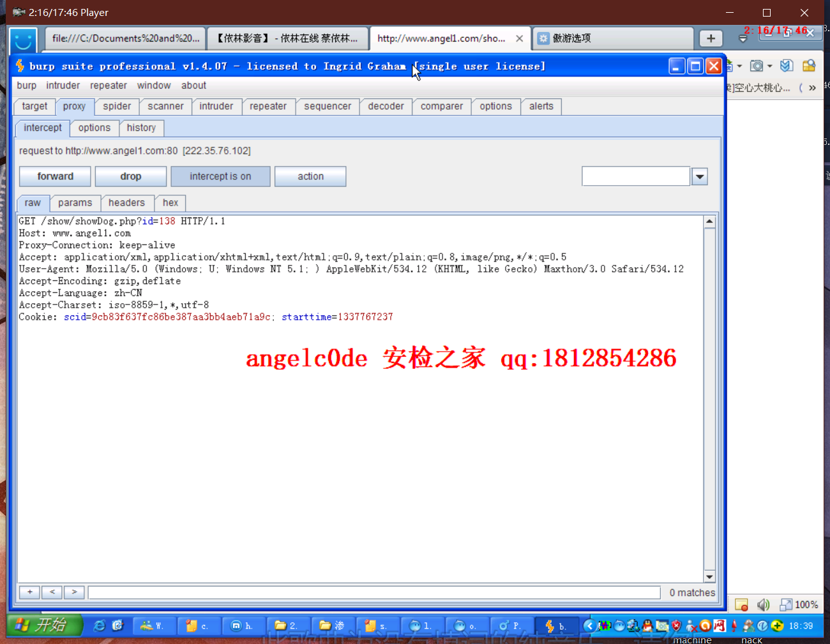This screenshot has width=830, height=644.
Task: Open the intruder tool tab
Action: (x=216, y=107)
